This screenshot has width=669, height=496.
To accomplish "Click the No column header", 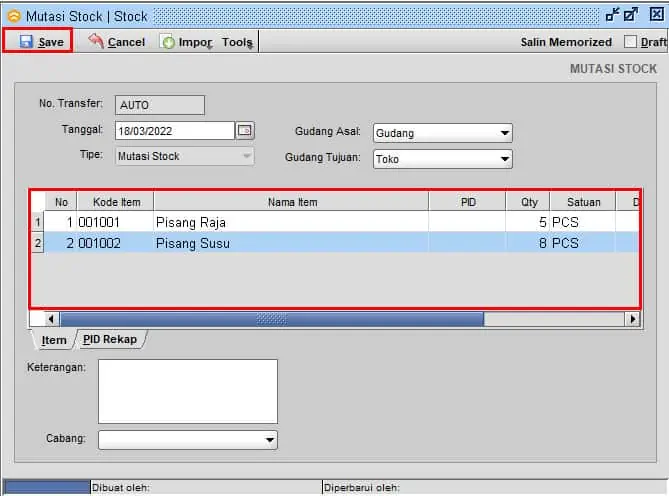I will (x=61, y=202).
